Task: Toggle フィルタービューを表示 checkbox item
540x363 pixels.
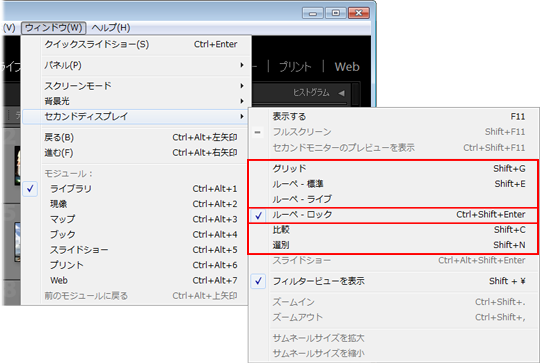Action: 394,281
